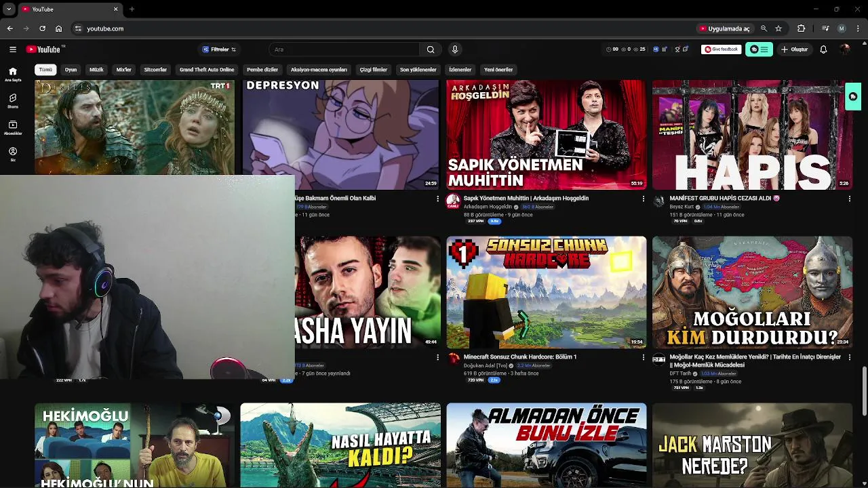Screen dimensions: 868x488
Task: Open the Oluştur create menu
Action: [795, 49]
